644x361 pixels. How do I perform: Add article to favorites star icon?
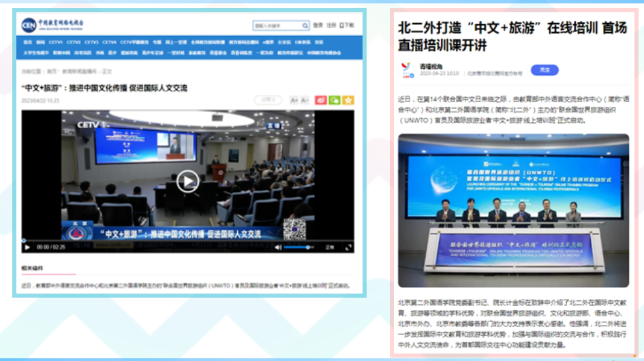pos(348,100)
